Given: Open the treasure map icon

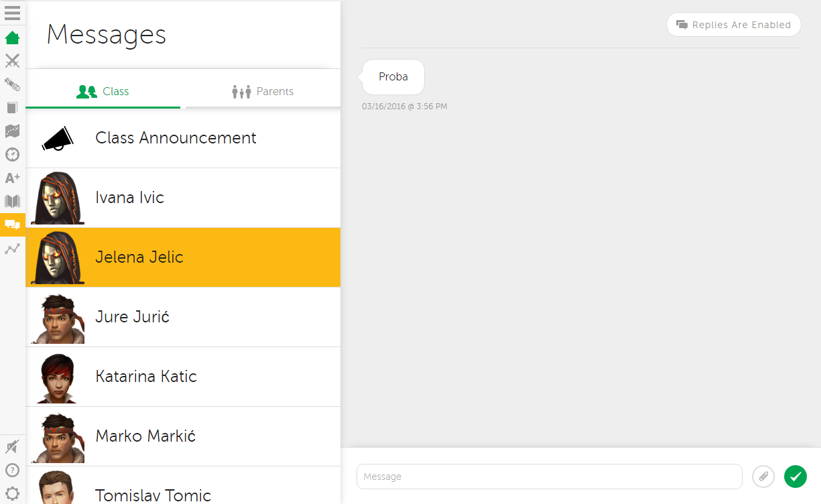Looking at the screenshot, I should (x=12, y=131).
